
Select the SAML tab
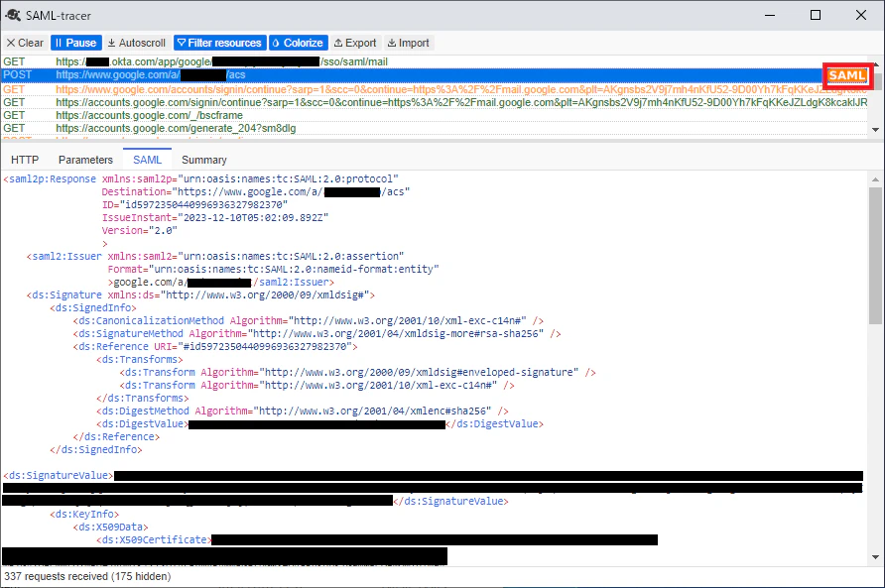coord(147,160)
